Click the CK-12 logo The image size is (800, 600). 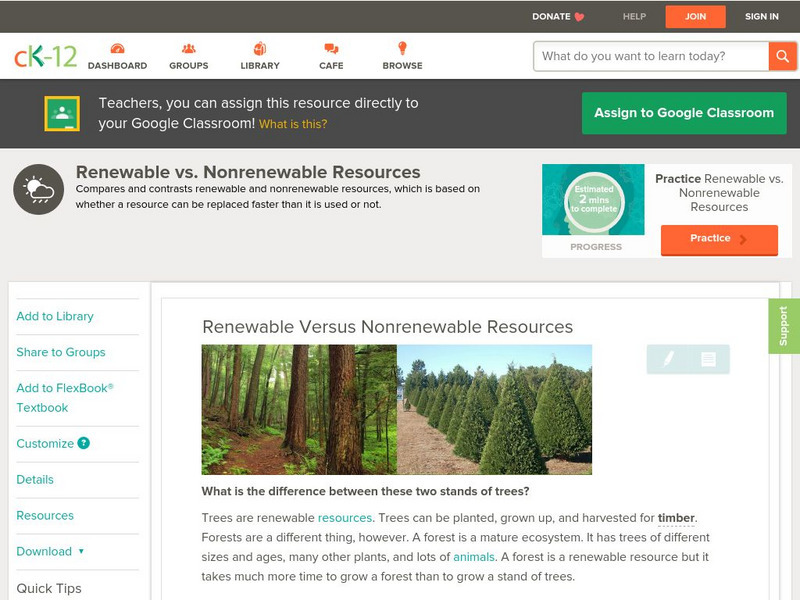pos(45,56)
